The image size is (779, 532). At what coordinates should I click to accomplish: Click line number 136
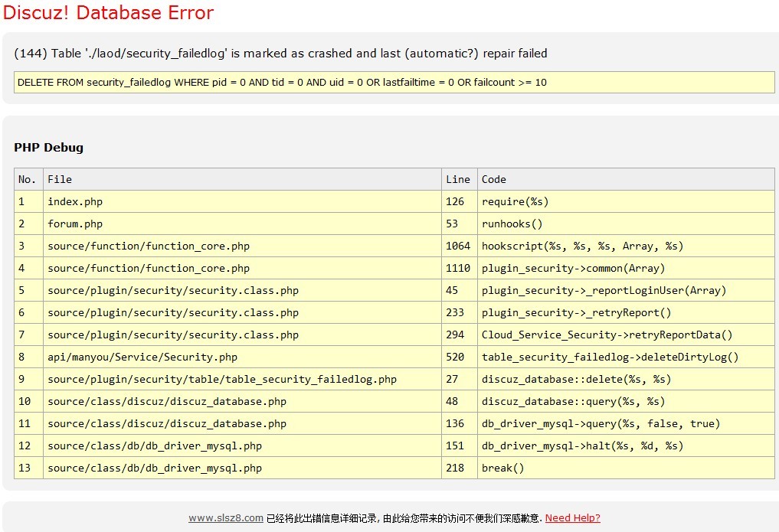(x=460, y=423)
